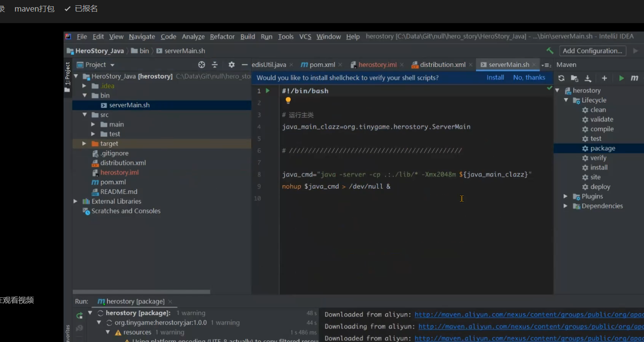Viewport: 644px width, 342px height.
Task: Open the Project view dropdown
Action: (x=112, y=65)
